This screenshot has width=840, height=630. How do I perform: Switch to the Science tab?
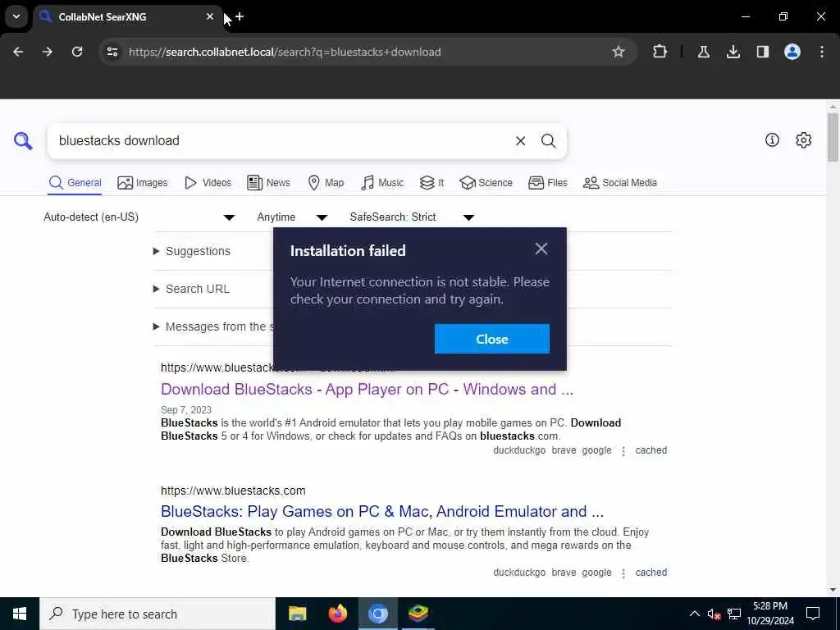pos(486,183)
